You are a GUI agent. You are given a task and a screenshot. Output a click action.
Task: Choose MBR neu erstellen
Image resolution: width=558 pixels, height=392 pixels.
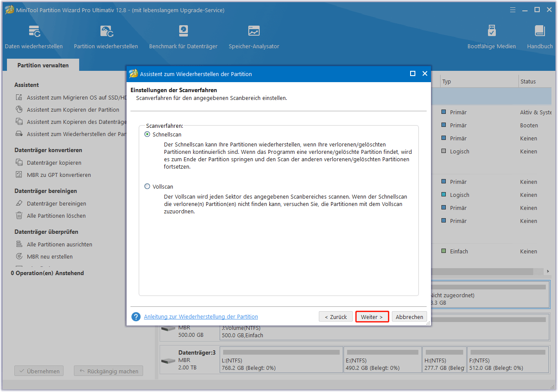coord(50,256)
